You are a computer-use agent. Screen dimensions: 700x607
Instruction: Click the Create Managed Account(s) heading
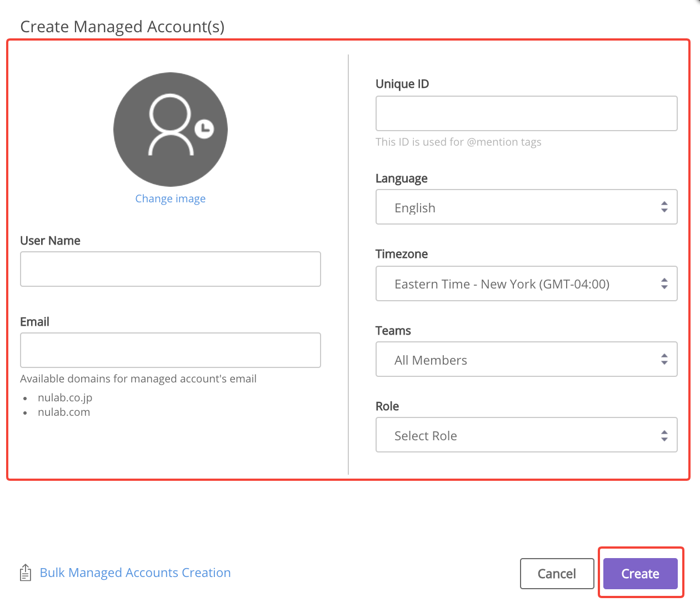122,27
